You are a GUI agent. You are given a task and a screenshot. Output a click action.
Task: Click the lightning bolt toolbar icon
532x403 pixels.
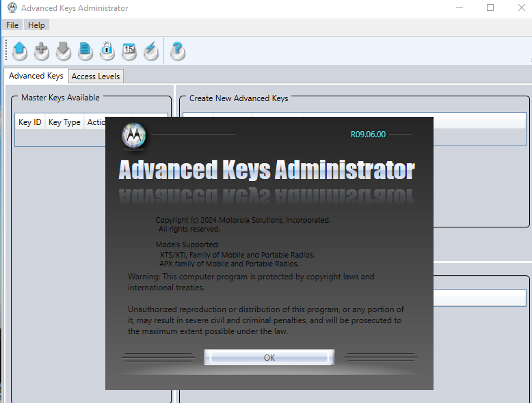(151, 51)
